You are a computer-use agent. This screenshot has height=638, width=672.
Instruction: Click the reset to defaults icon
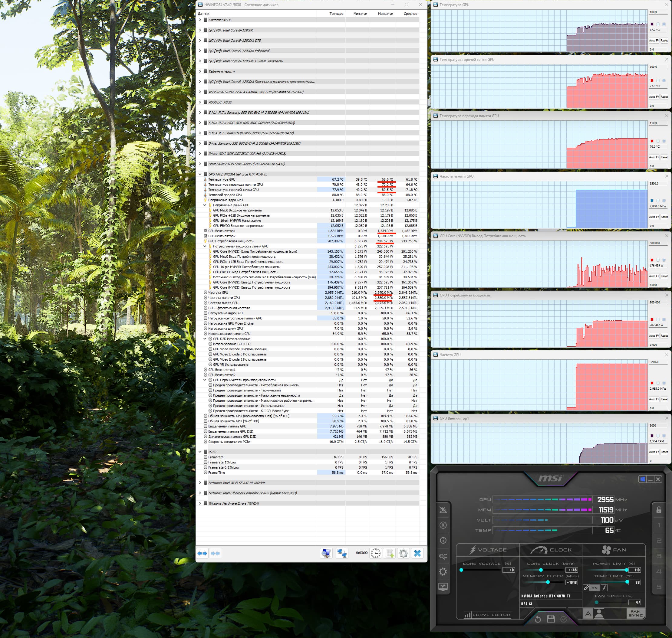pos(538,619)
